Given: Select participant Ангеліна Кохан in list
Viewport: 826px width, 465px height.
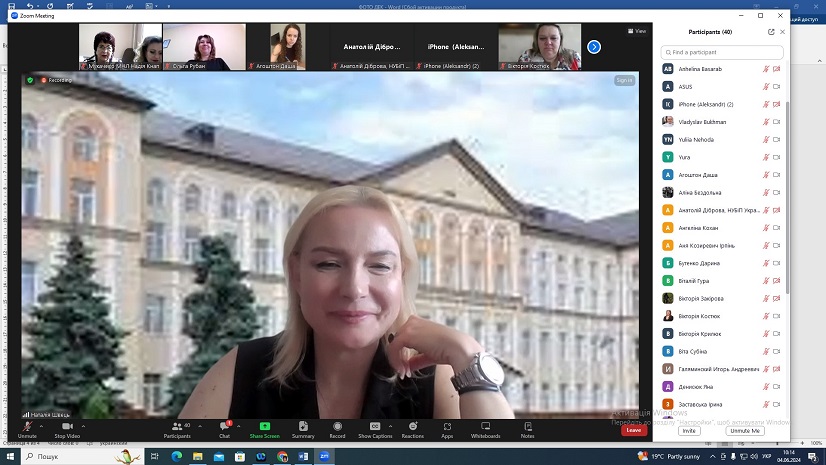Looking at the screenshot, I should pyautogui.click(x=722, y=228).
